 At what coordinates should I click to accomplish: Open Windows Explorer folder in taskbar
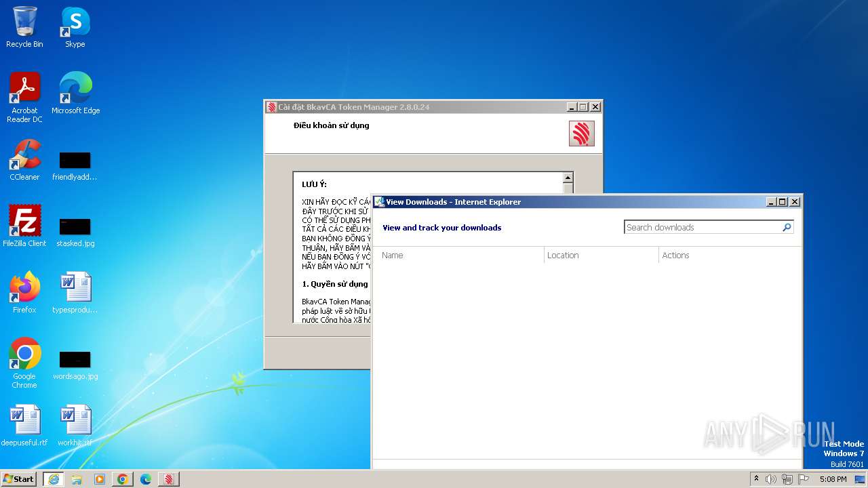[77, 479]
